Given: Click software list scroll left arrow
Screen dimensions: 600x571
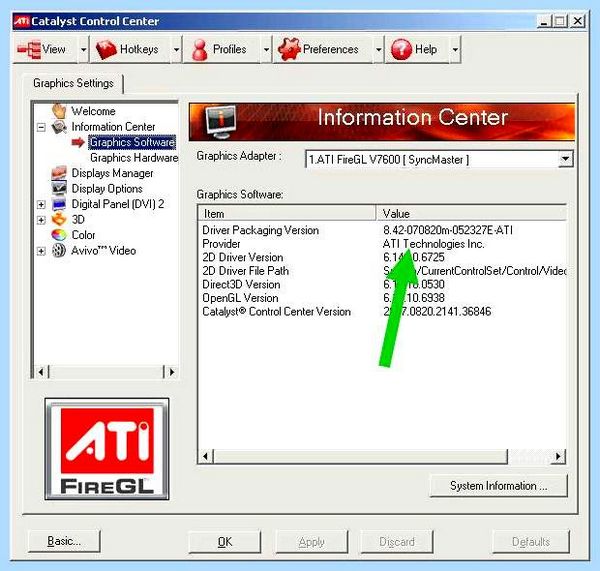Looking at the screenshot, I should 205,456.
